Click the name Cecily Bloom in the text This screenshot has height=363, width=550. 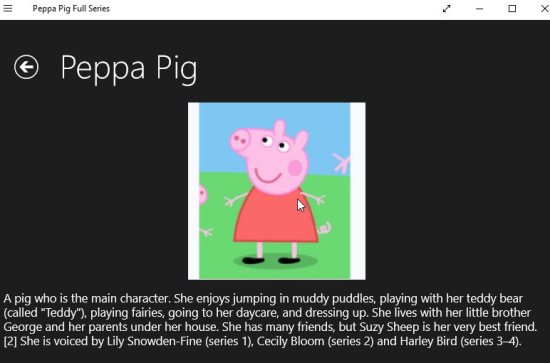[x=290, y=341]
